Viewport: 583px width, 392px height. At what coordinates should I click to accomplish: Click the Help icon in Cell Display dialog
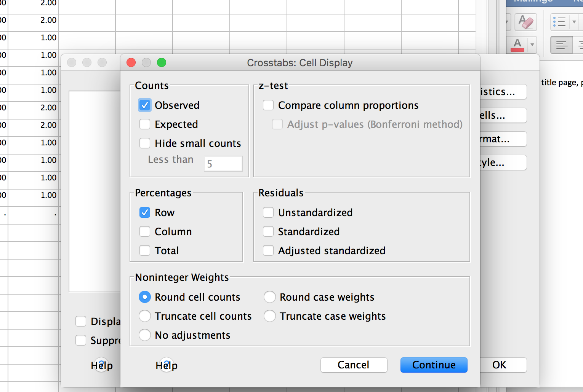(x=167, y=365)
